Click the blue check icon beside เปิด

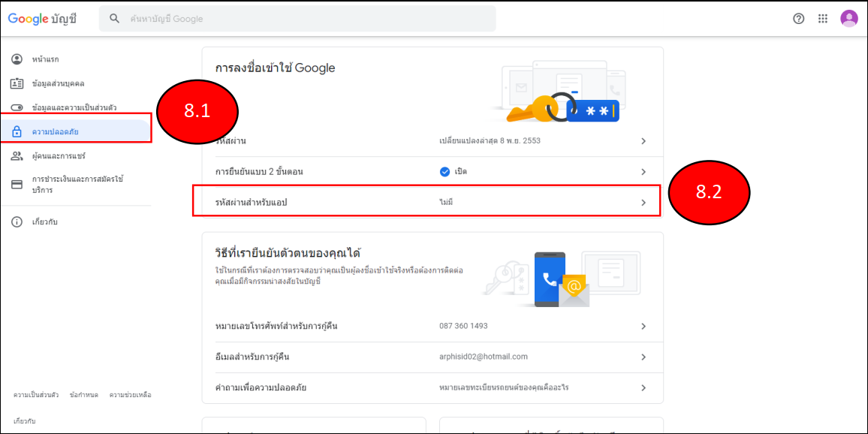click(x=445, y=172)
